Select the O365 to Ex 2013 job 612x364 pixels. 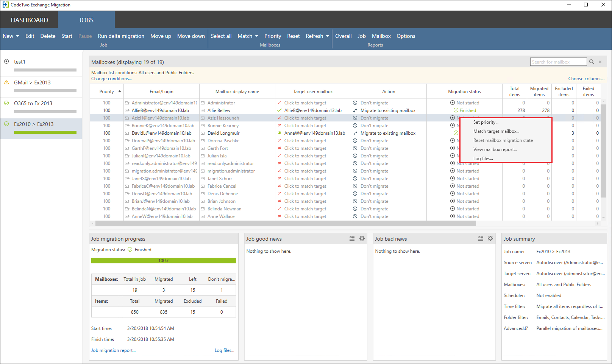click(41, 108)
